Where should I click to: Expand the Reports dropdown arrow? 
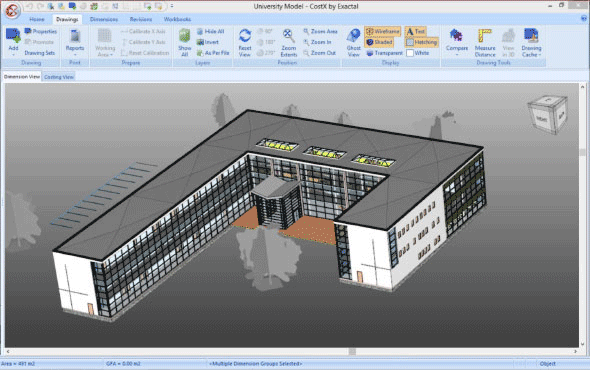tap(75, 55)
